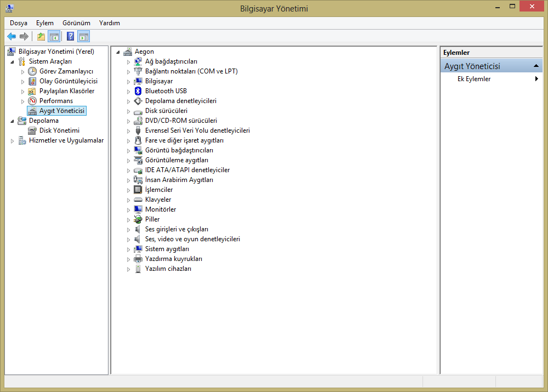
Task: Click the Olay Görüntüleyicisi icon
Action: (32, 81)
